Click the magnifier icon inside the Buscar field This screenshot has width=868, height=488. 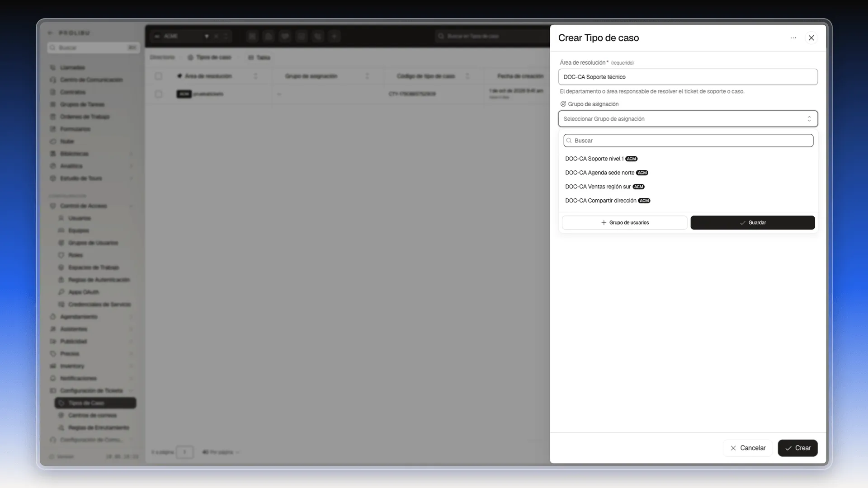569,141
